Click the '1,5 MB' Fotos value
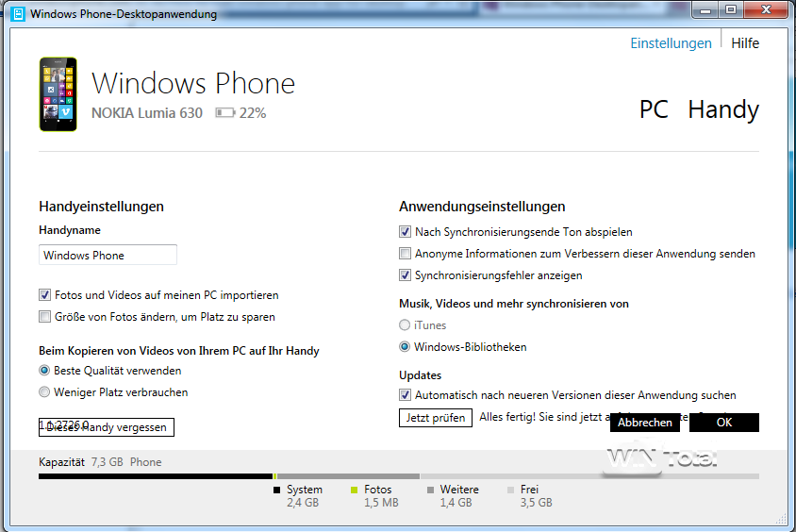Viewport: 796px width, 532px height. (x=381, y=503)
